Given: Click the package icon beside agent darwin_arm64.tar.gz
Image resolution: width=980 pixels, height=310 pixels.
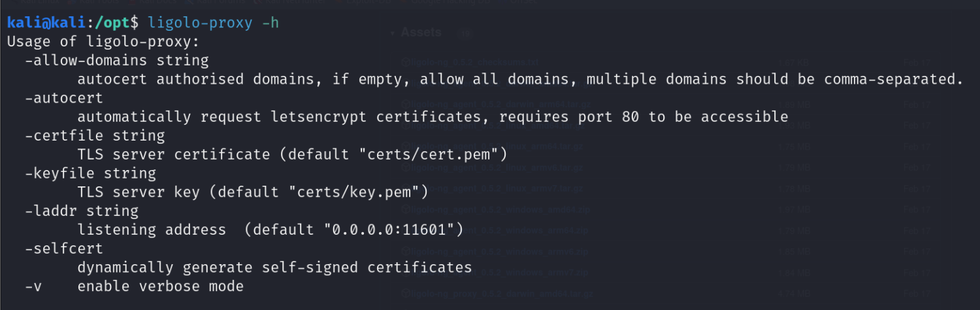Looking at the screenshot, I should pos(405,105).
